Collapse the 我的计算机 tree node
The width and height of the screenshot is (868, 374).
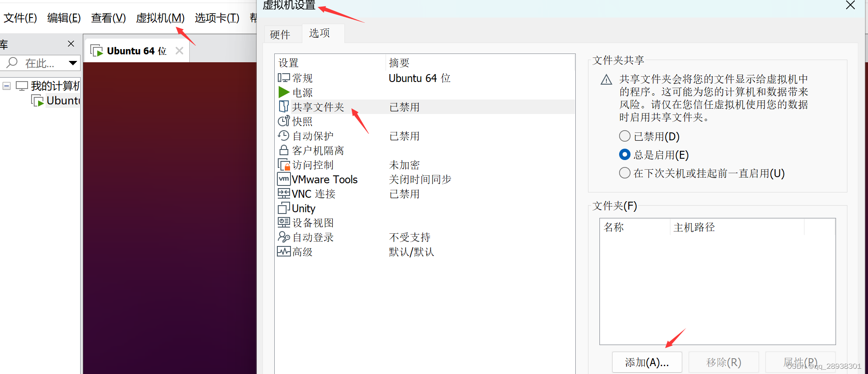point(7,86)
